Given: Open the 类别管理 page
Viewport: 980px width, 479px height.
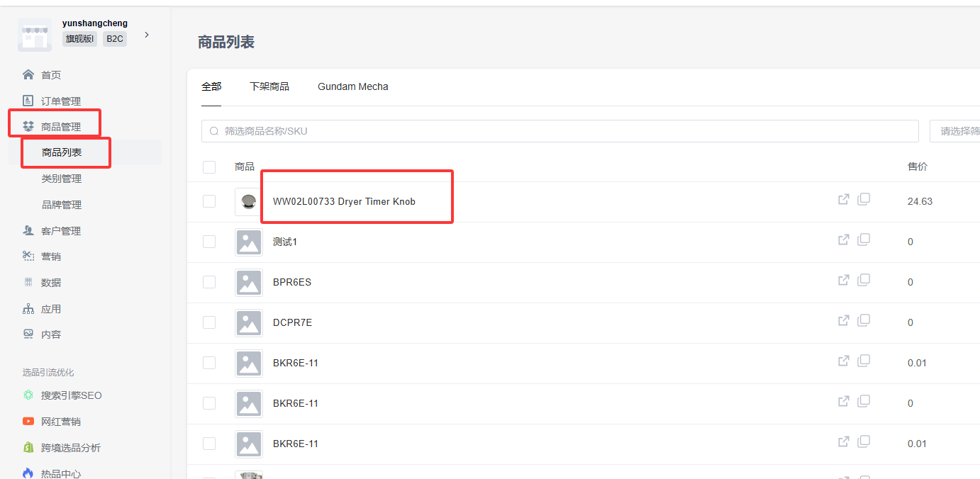Looking at the screenshot, I should 62,179.
